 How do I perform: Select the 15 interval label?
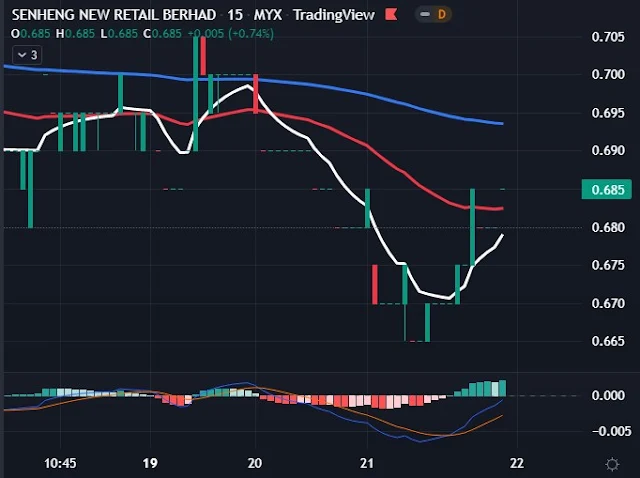tap(235, 15)
